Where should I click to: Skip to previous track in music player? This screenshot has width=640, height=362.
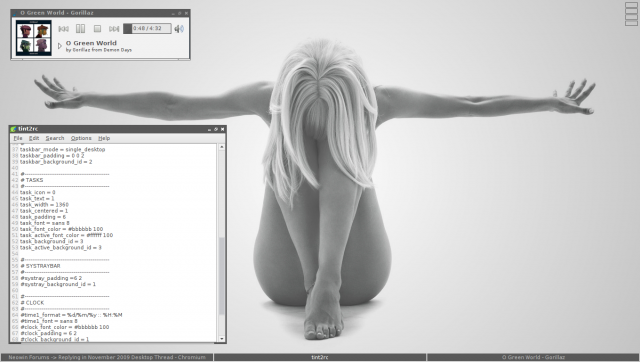pyautogui.click(x=63, y=29)
